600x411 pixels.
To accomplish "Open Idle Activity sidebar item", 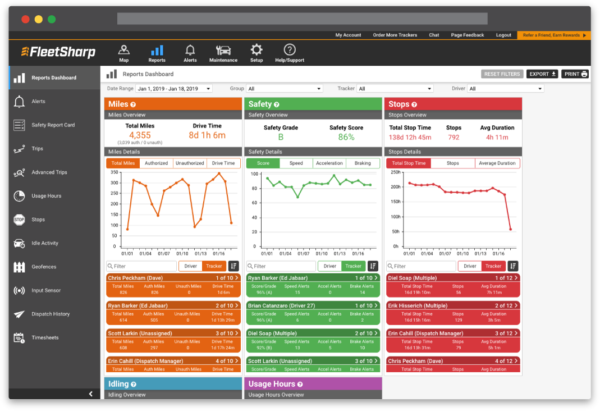I will click(x=54, y=243).
